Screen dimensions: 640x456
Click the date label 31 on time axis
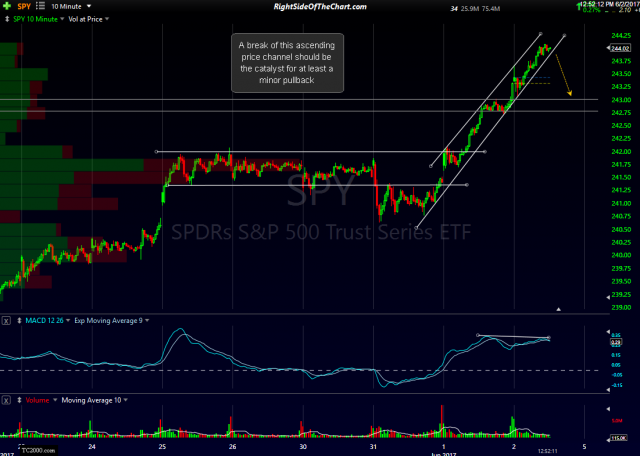(x=373, y=447)
